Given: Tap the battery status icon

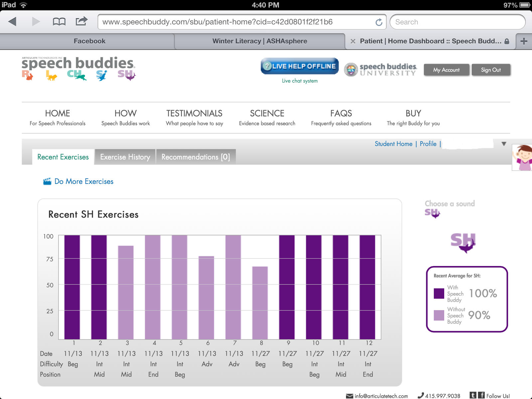Looking at the screenshot, I should tap(525, 5).
